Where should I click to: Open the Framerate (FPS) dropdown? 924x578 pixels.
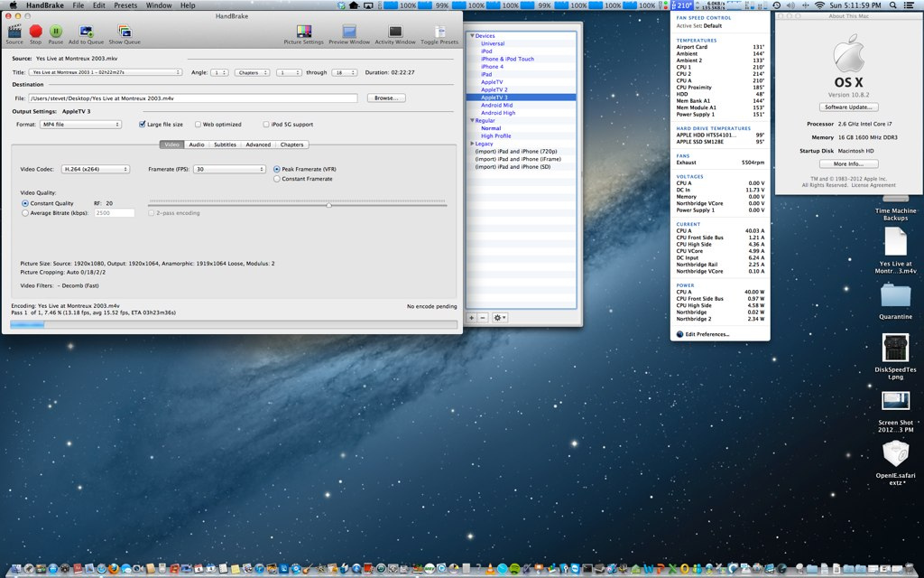(230, 169)
